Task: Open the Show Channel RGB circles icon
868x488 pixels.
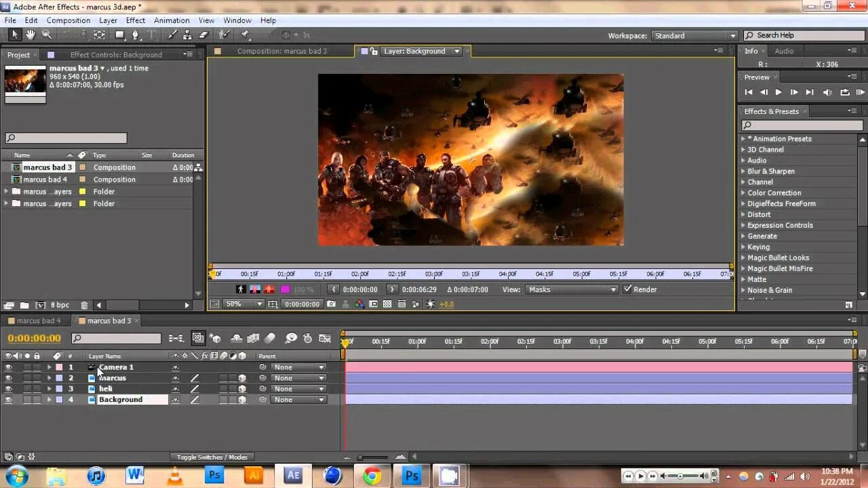Action: coord(359,304)
